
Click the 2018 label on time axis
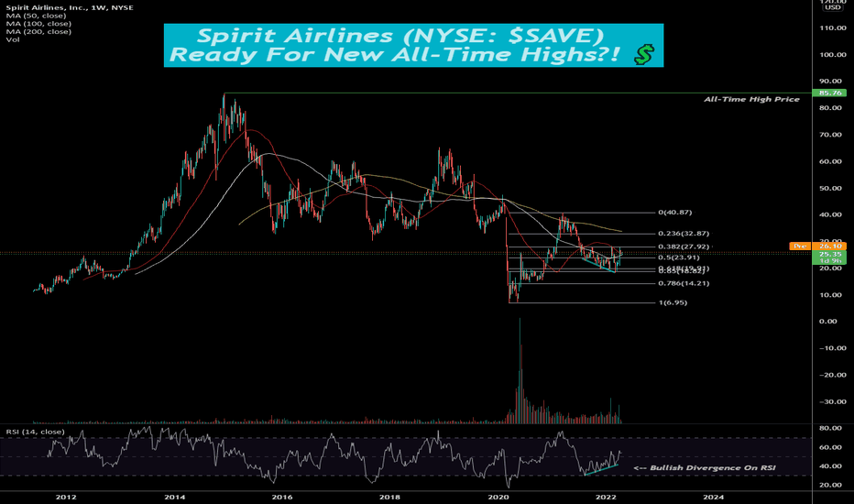tap(389, 497)
